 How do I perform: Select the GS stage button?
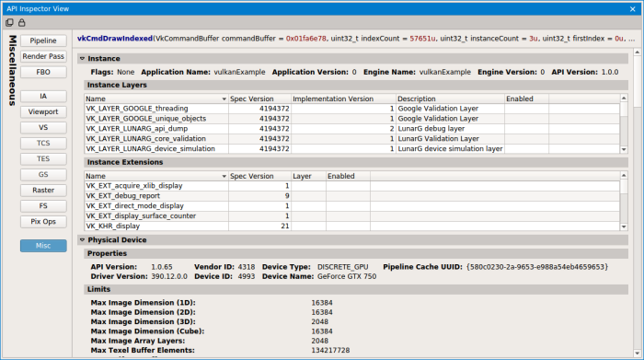43,174
